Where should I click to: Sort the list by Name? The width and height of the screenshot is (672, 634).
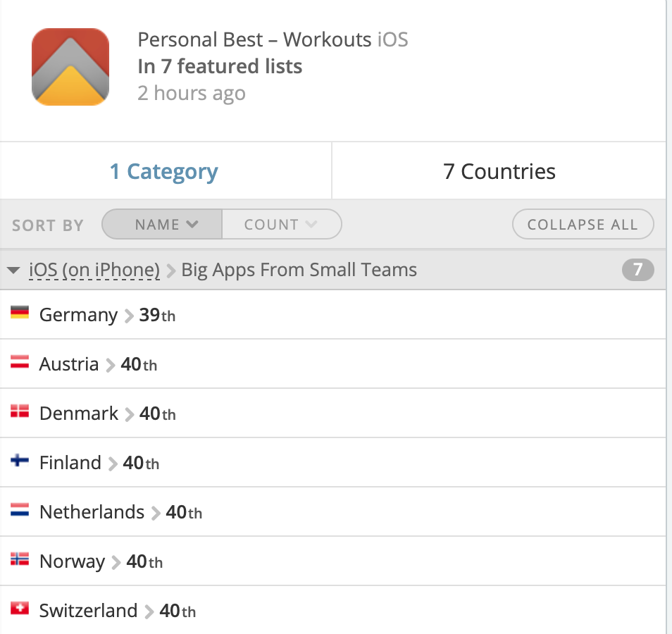(162, 224)
